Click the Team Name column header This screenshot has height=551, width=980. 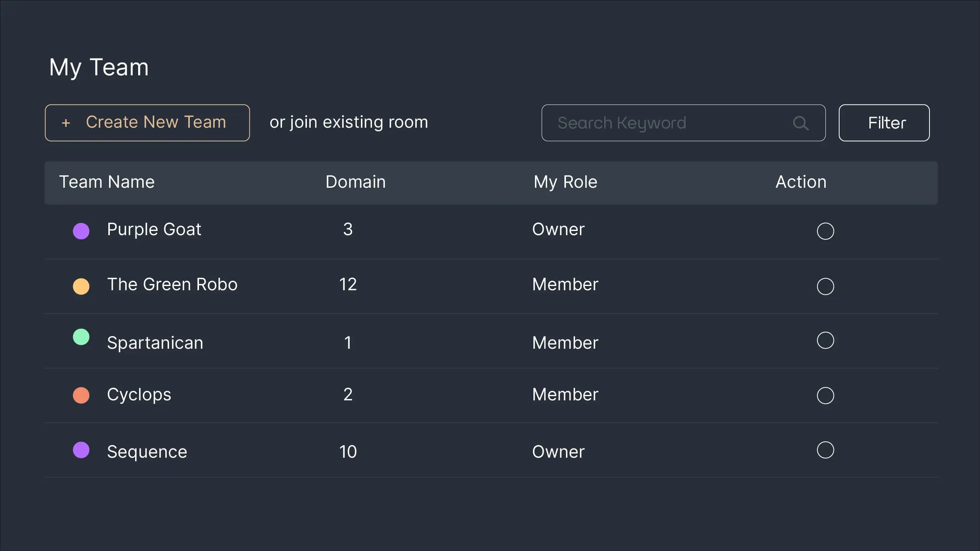click(x=107, y=182)
